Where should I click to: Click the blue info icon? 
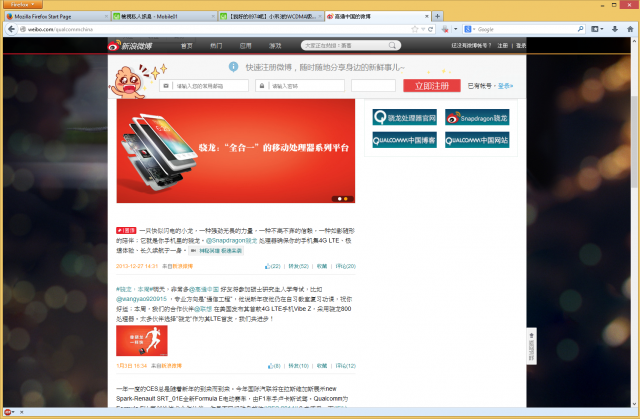pyautogui.click(x=233, y=67)
